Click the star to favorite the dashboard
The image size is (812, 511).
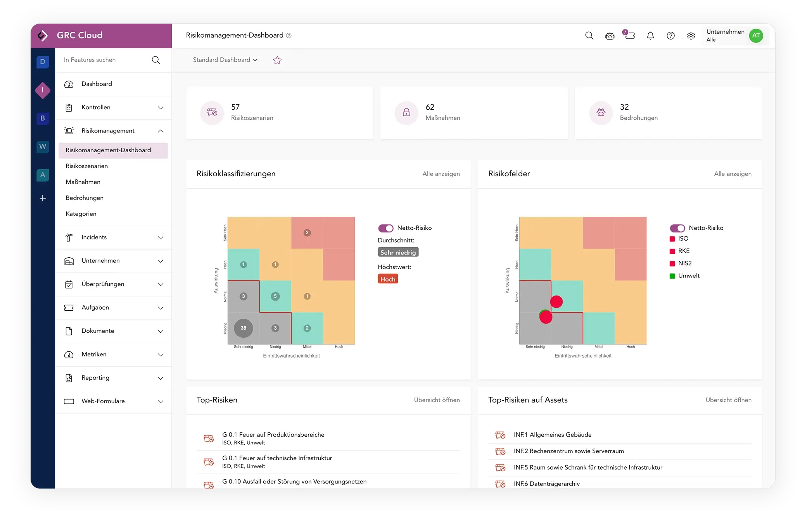tap(277, 60)
